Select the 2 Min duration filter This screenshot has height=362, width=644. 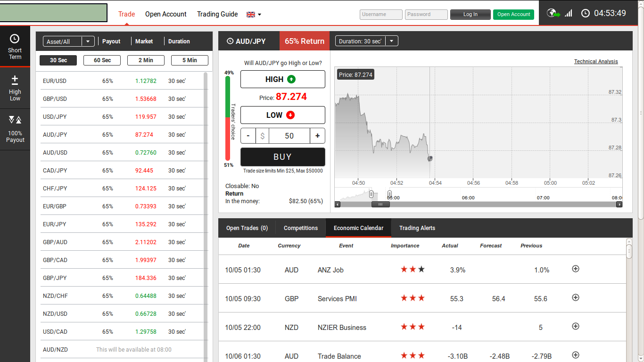coord(146,60)
